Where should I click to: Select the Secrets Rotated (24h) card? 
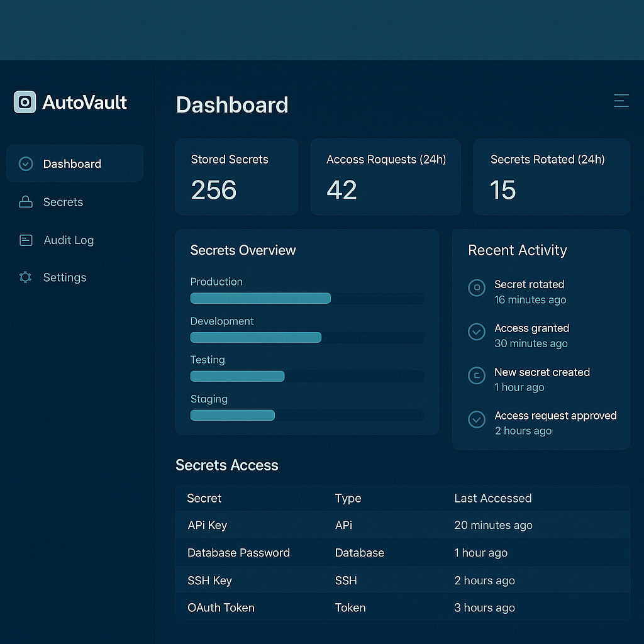click(551, 177)
